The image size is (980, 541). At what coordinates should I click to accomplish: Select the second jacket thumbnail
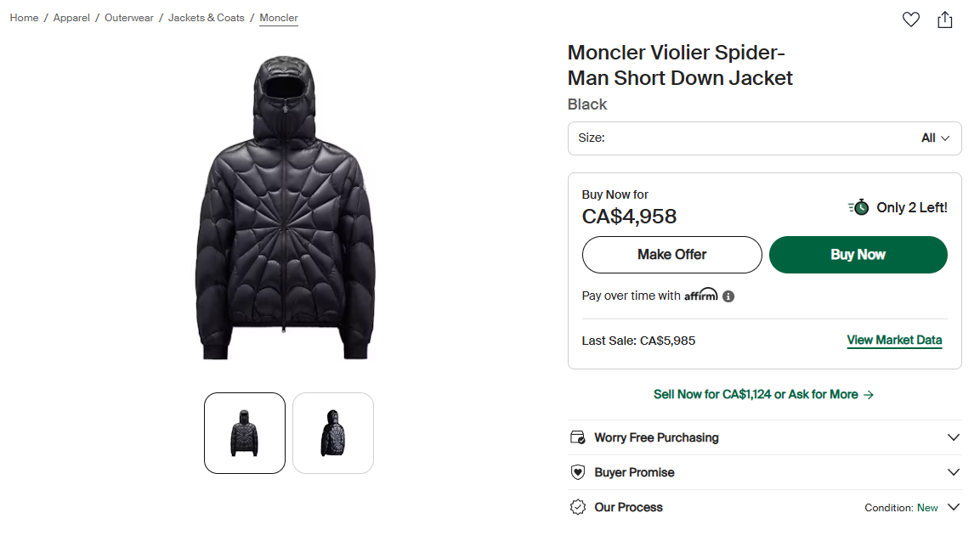coord(332,433)
